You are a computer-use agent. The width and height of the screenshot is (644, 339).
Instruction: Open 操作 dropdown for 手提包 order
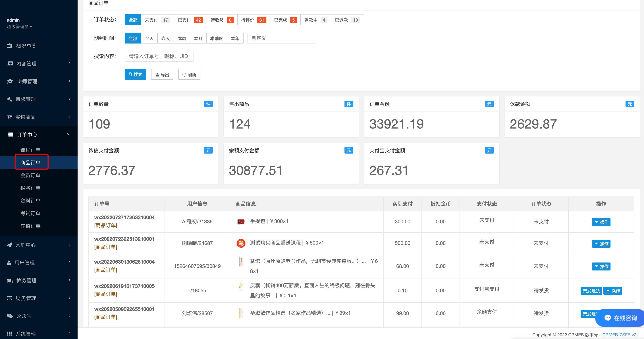tap(601, 222)
